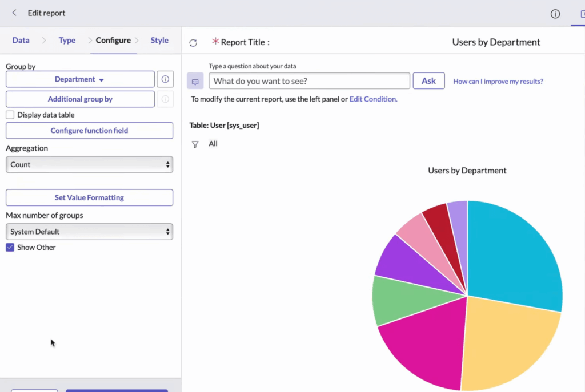Go to the Type tab
Image resolution: width=585 pixels, height=392 pixels.
point(67,41)
